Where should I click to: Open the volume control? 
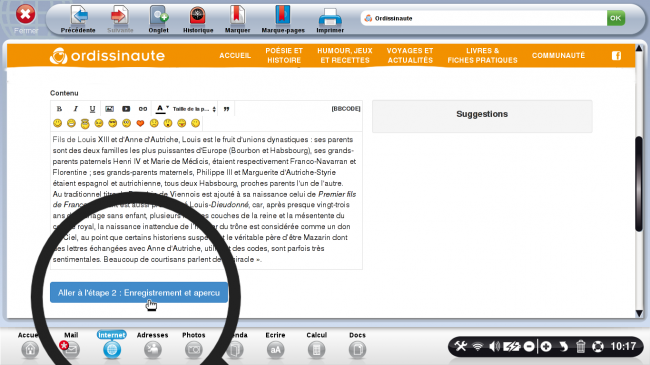(494, 346)
